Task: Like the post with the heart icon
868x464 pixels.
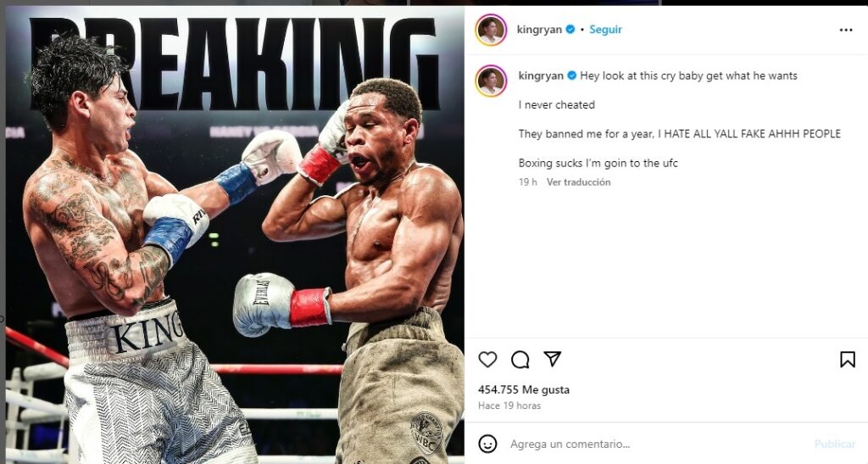Action: tap(487, 360)
